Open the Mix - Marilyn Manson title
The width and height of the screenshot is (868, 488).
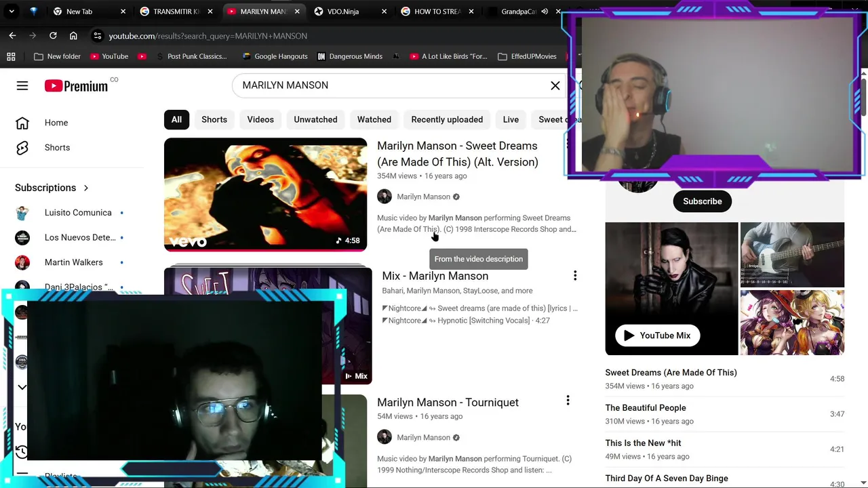[x=435, y=276]
